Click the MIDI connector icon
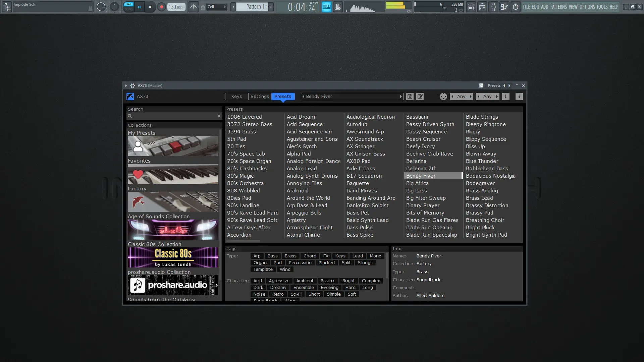 (x=443, y=97)
